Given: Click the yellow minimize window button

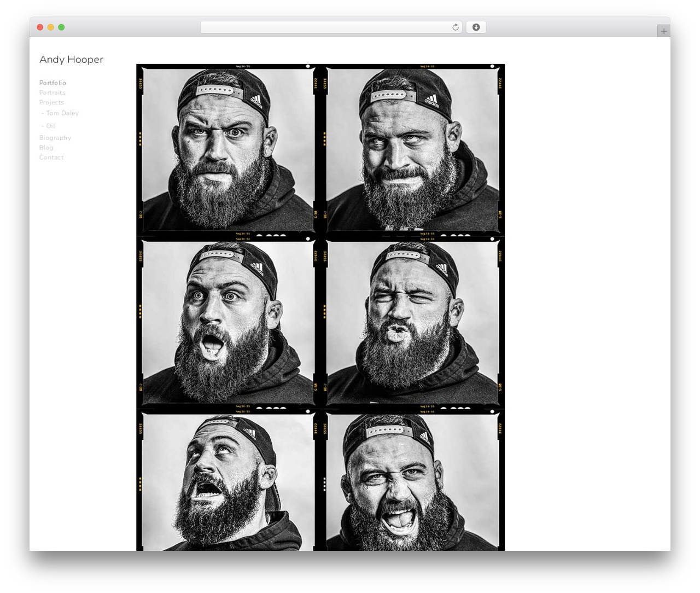Looking at the screenshot, I should coord(50,27).
